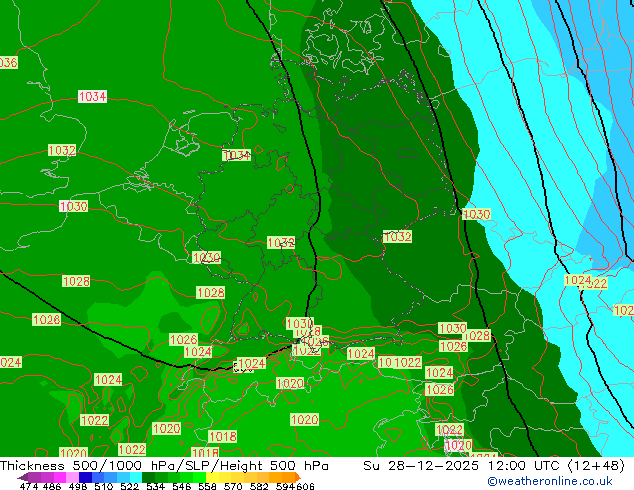Click the 1024 label inside the cyan region
The image size is (634, 490).
[x=577, y=280]
